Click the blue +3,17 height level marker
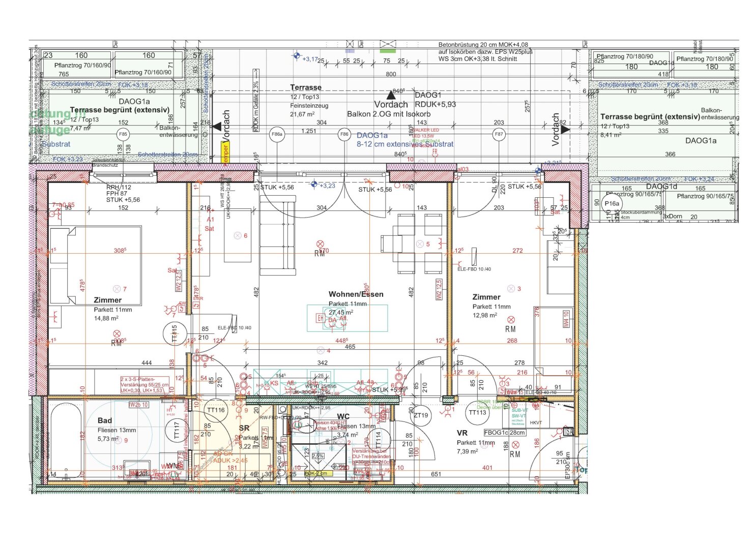The width and height of the screenshot is (756, 549). pos(297,56)
